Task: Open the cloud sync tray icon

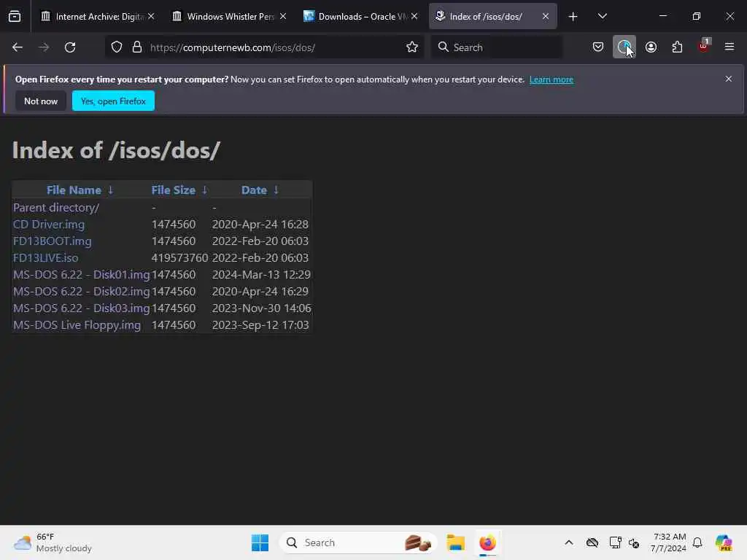Action: tap(592, 542)
